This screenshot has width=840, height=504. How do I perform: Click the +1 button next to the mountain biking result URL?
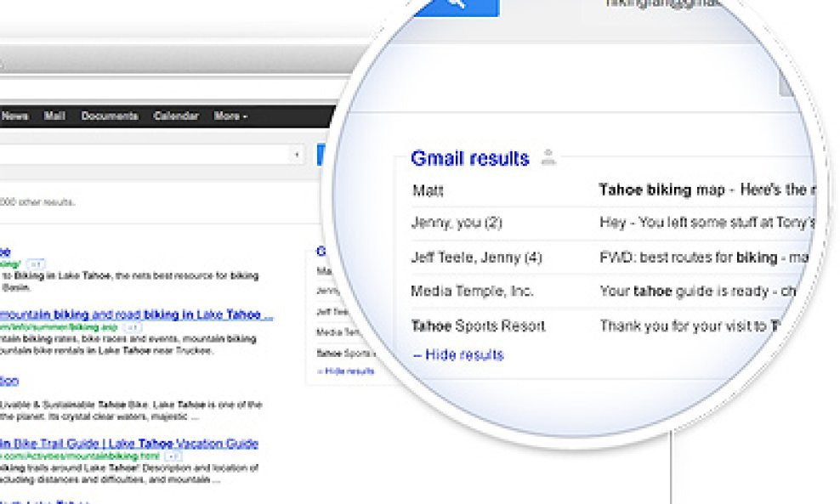click(133, 327)
